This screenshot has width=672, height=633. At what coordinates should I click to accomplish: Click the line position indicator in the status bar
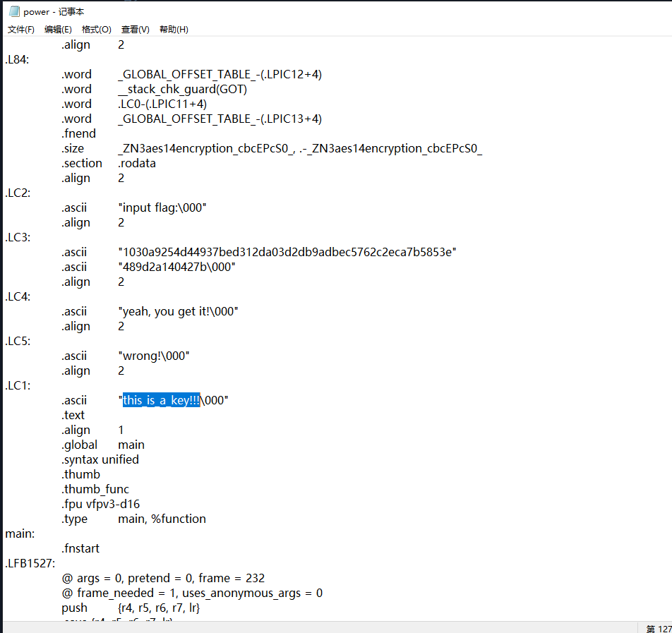coord(659,628)
